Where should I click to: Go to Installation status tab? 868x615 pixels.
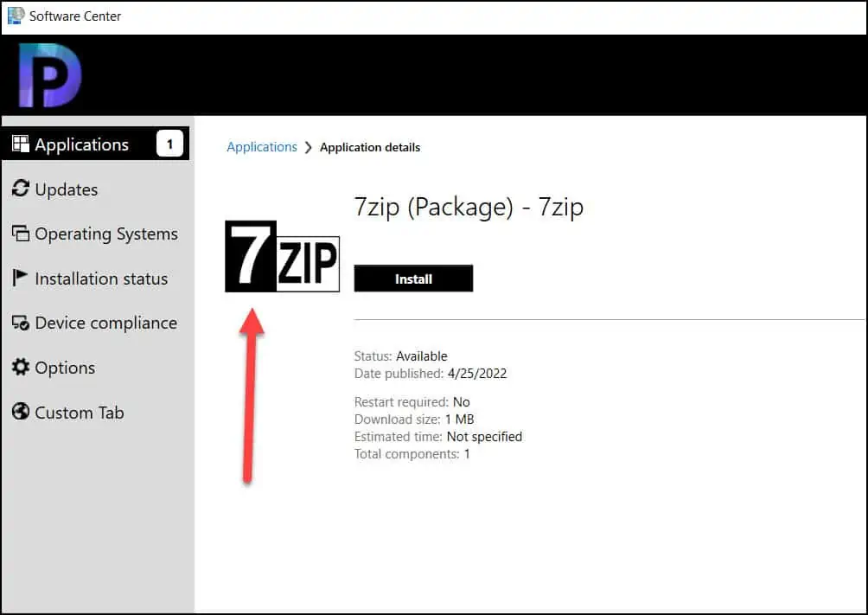click(x=95, y=279)
